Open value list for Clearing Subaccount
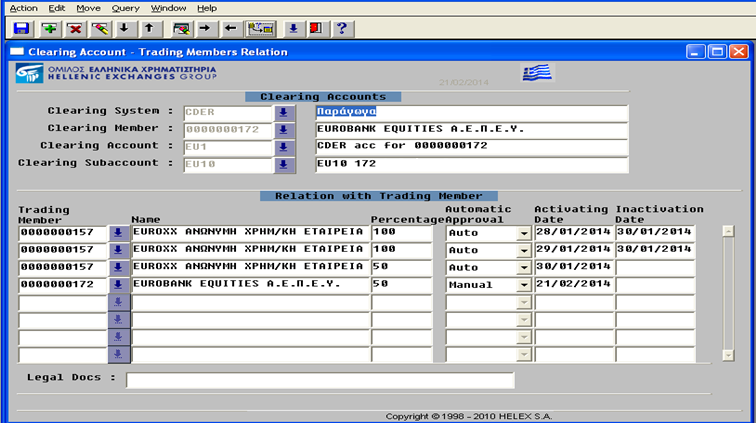 (x=284, y=165)
